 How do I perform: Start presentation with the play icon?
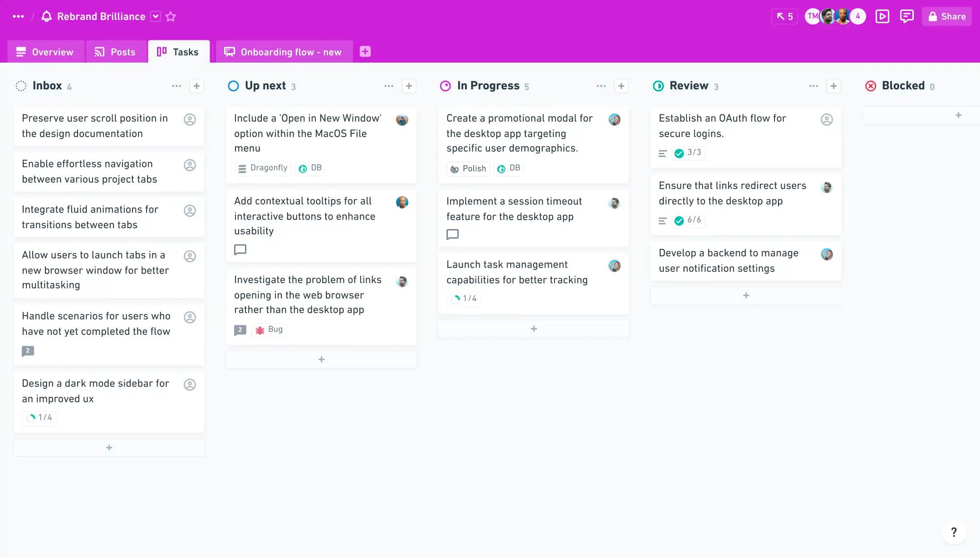pos(882,17)
